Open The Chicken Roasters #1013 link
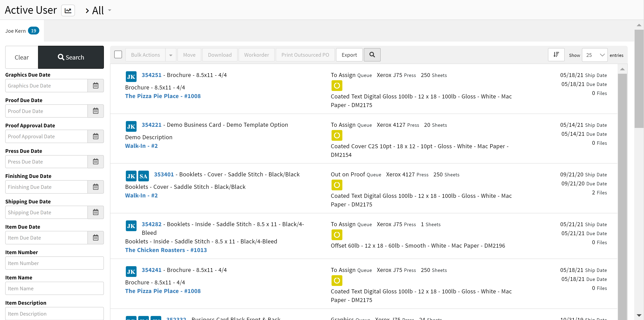The width and height of the screenshot is (644, 320). point(166,250)
